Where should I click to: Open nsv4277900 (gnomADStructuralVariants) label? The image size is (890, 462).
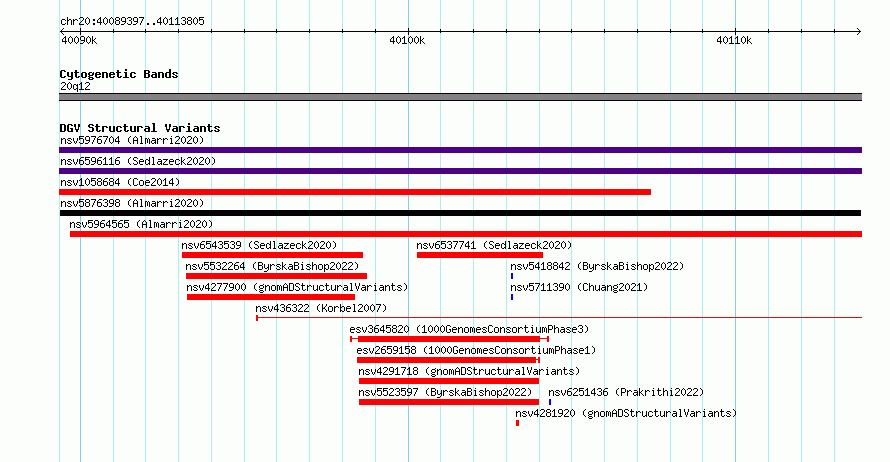point(297,287)
